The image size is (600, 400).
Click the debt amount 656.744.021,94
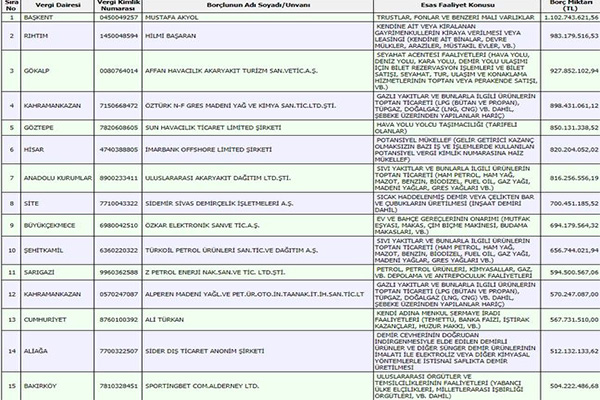coord(574,251)
